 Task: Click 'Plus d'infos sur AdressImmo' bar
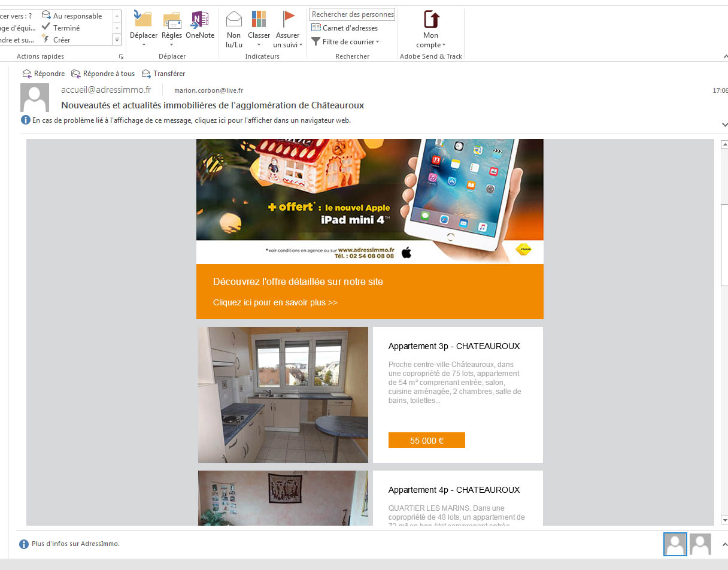click(x=69, y=544)
